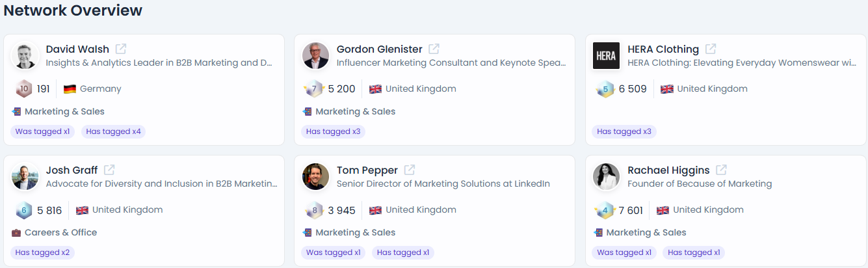
Task: Click David Walsh's profile photo
Action: click(x=25, y=55)
